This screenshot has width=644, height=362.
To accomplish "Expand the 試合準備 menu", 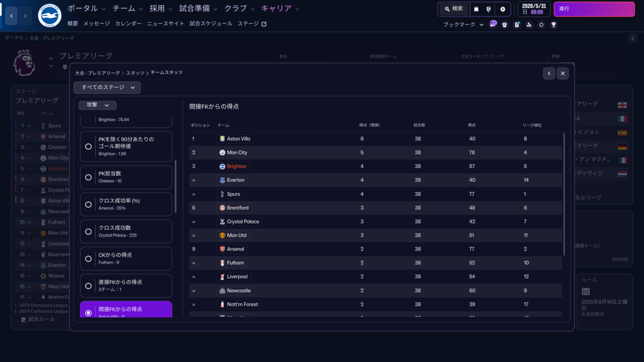I will click(x=199, y=9).
